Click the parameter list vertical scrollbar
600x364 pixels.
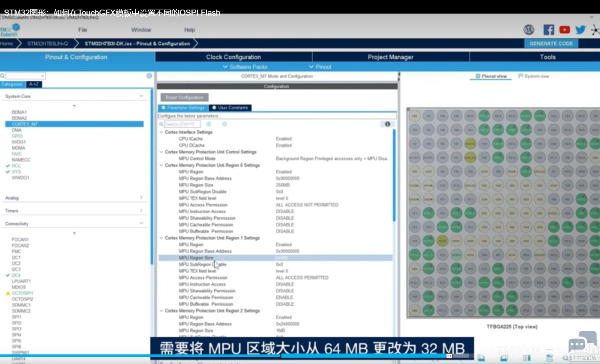pyautogui.click(x=394, y=176)
